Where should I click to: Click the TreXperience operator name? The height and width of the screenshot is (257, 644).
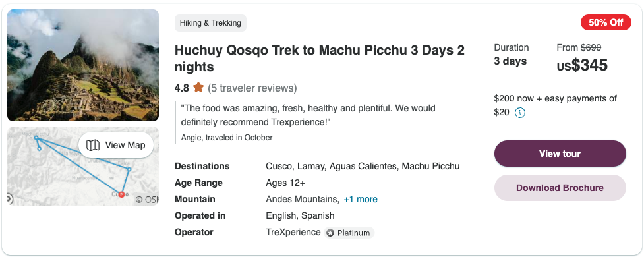click(293, 232)
